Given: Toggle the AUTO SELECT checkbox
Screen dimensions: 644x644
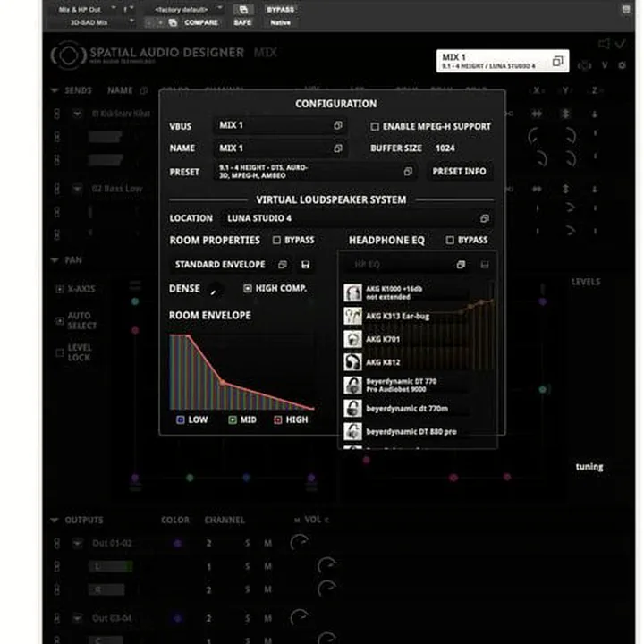Looking at the screenshot, I should 60,320.
